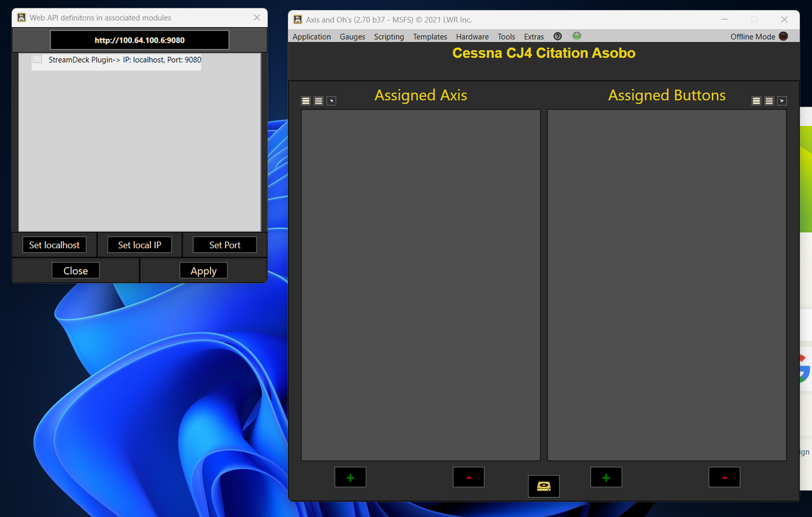The image size is (812, 517).
Task: Click the green connection status indicator
Action: 577,36
